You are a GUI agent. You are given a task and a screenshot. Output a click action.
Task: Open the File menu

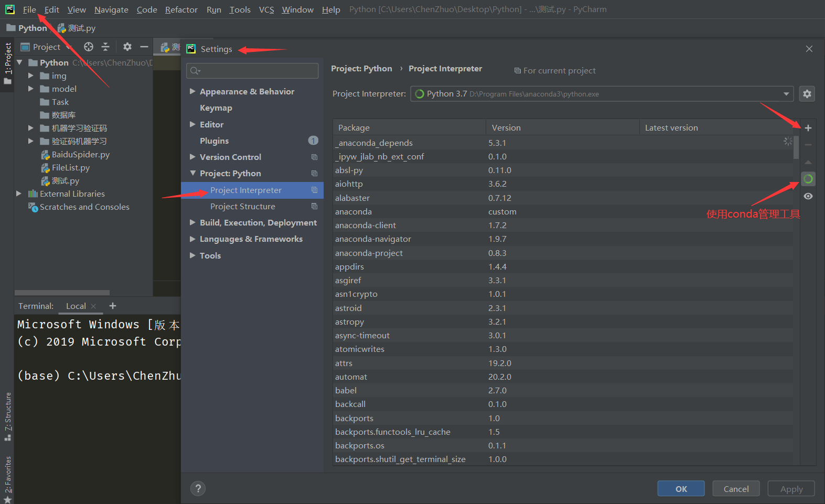(x=29, y=9)
